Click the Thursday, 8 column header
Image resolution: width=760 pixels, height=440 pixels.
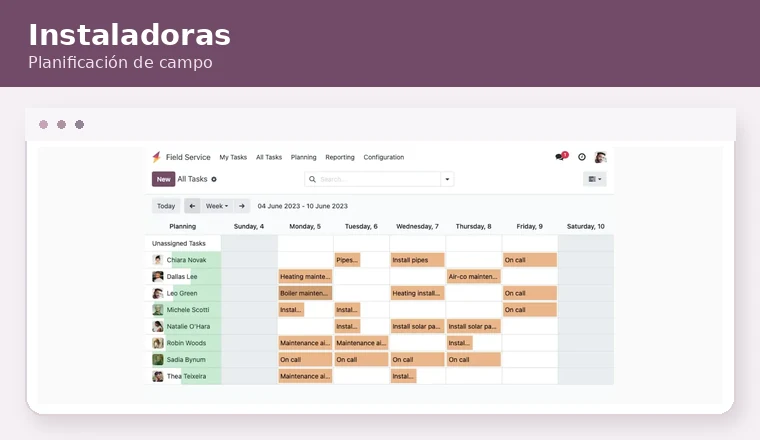(x=474, y=226)
